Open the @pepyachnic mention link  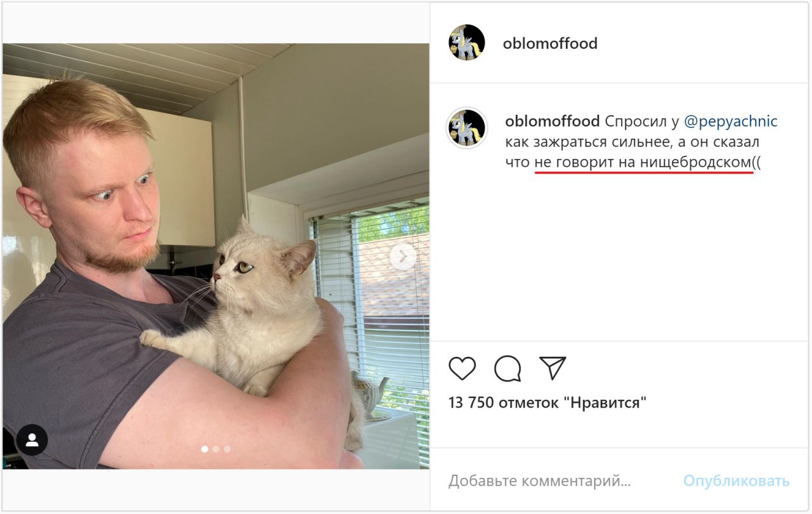731,122
